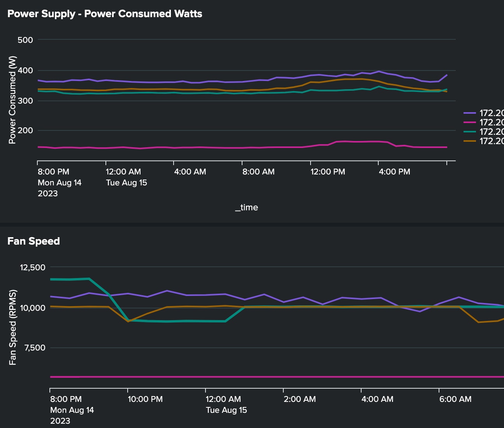The width and height of the screenshot is (504, 428).
Task: Click the Fan Speed panel title
Action: (33, 241)
